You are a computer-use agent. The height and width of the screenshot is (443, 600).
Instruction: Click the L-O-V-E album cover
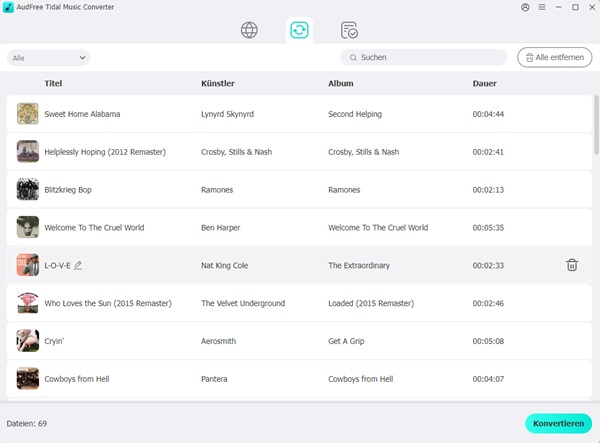point(28,265)
